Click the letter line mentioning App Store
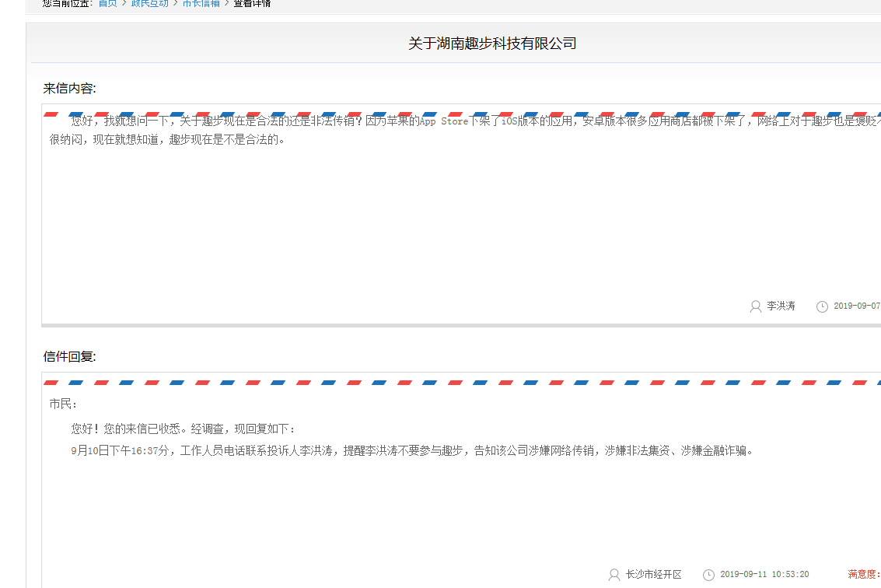The width and height of the screenshot is (881, 588). (475, 121)
